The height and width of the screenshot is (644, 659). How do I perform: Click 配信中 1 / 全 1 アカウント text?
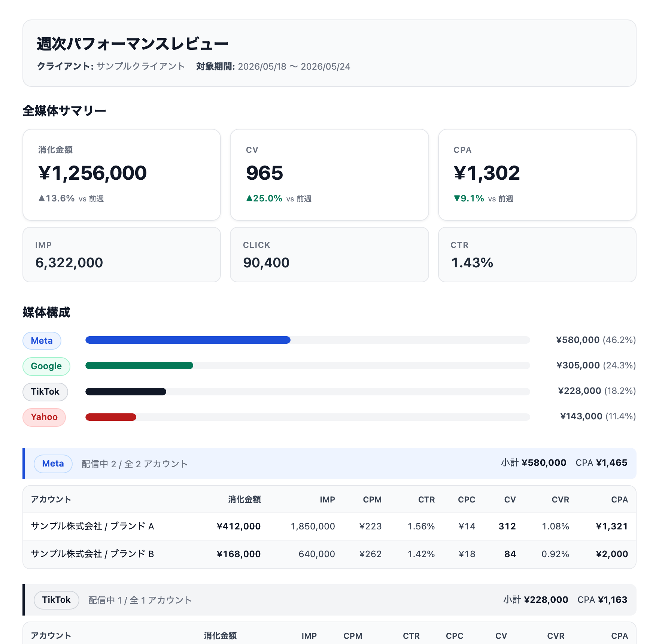point(140,600)
